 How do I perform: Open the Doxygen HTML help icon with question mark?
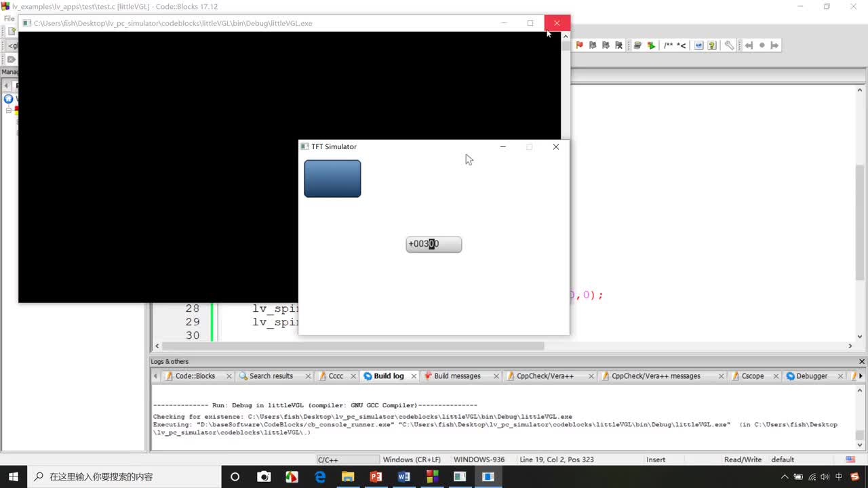(x=712, y=45)
